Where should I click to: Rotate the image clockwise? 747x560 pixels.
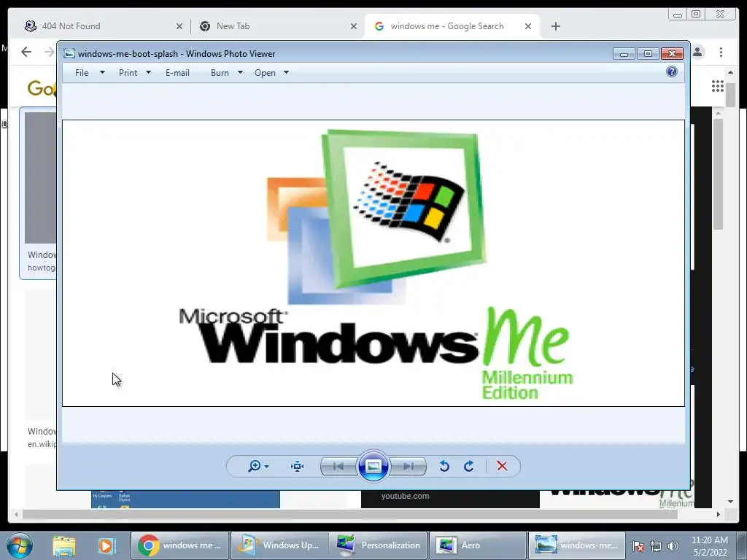(469, 466)
